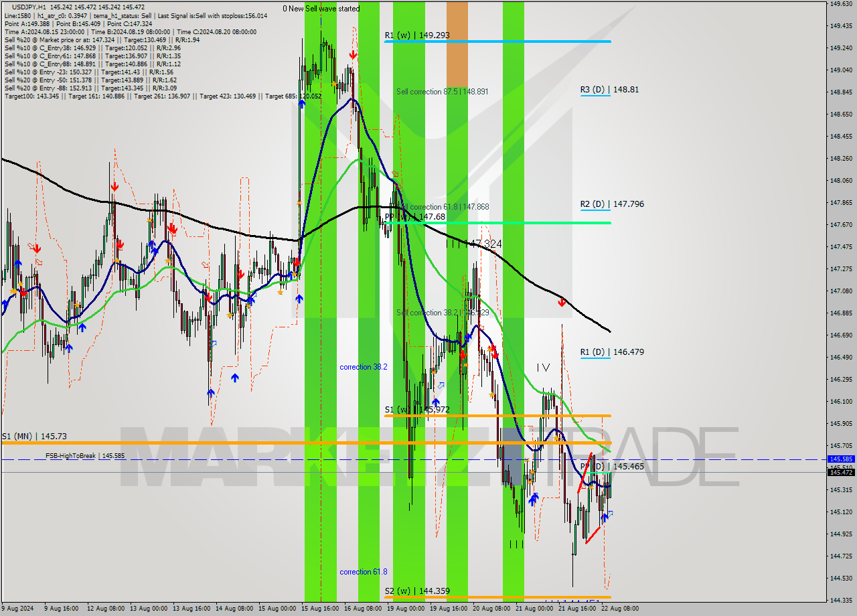Click the black 145.472 current price tag
This screenshot has height=616, width=857.
click(x=841, y=472)
